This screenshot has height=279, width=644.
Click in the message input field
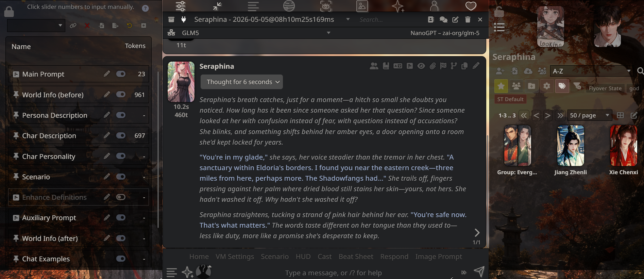333,273
